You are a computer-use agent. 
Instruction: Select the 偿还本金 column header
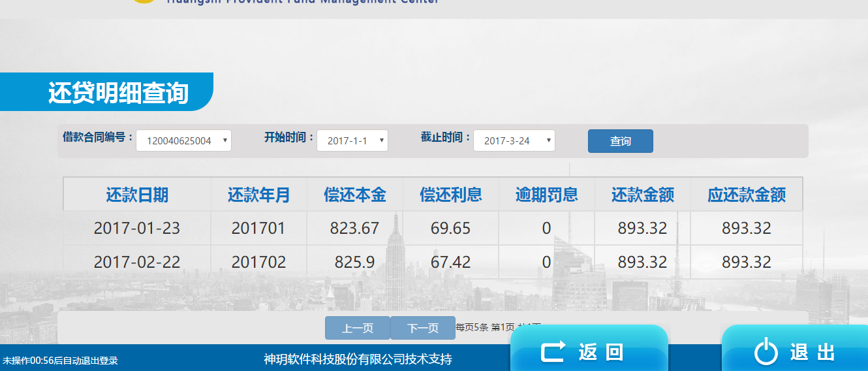click(354, 195)
